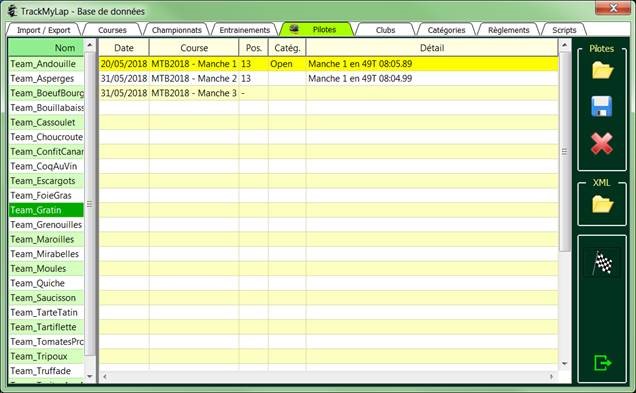Image resolution: width=636 pixels, height=393 pixels.
Task: Click the results table horizontal scroll right arrow
Action: [x=552, y=377]
